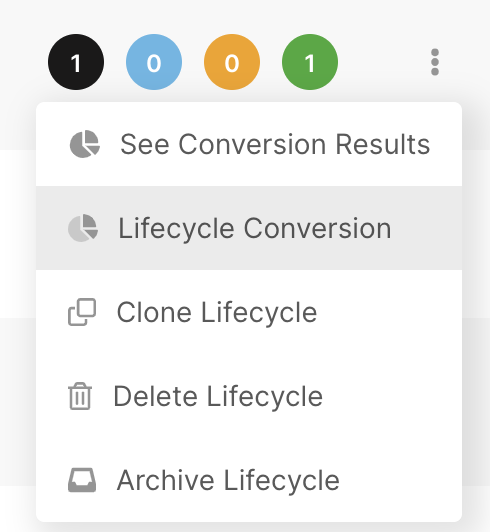Click the blue circle badge showing 0
Viewport: 490px width, 532px height.
coord(154,62)
